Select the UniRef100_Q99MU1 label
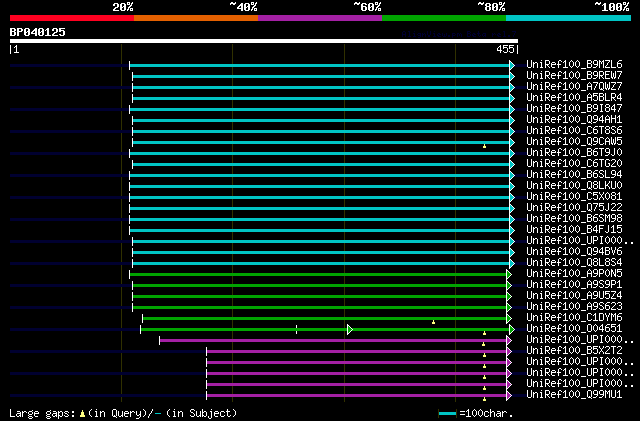Screen dimensions: 640x421 (574, 395)
